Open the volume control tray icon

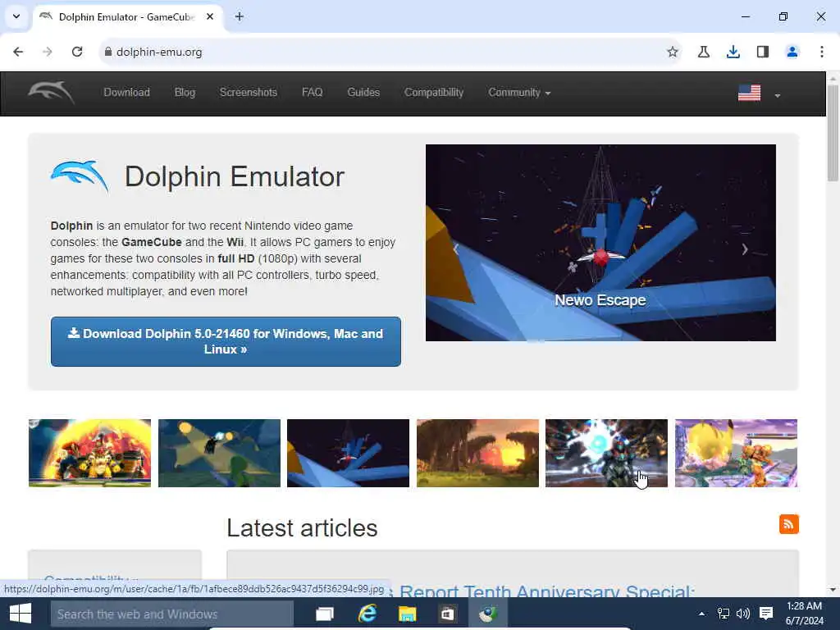(x=742, y=614)
